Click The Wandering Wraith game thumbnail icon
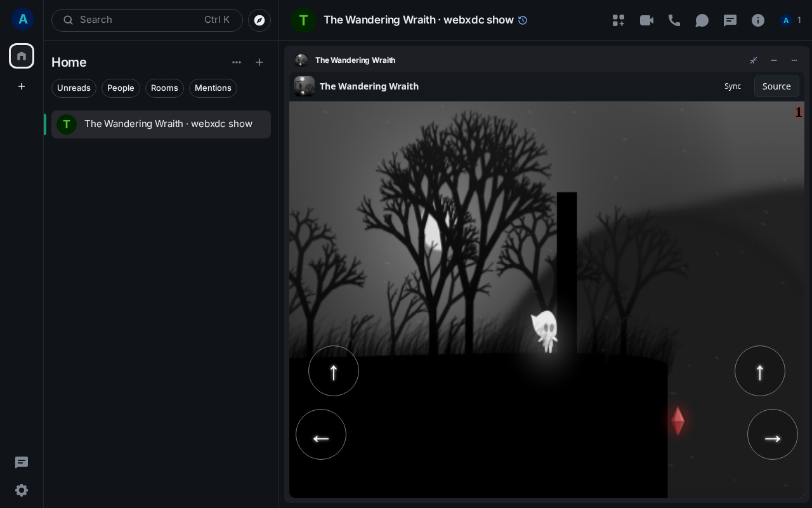Viewport: 812px width, 508px height. pyautogui.click(x=304, y=86)
